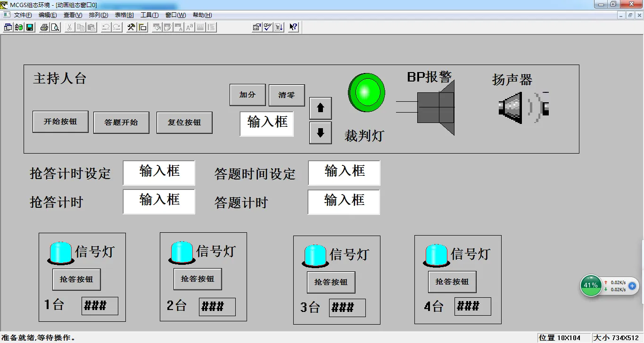Select the Cut (scissors) toolbar icon
The width and height of the screenshot is (644, 343).
(x=69, y=27)
